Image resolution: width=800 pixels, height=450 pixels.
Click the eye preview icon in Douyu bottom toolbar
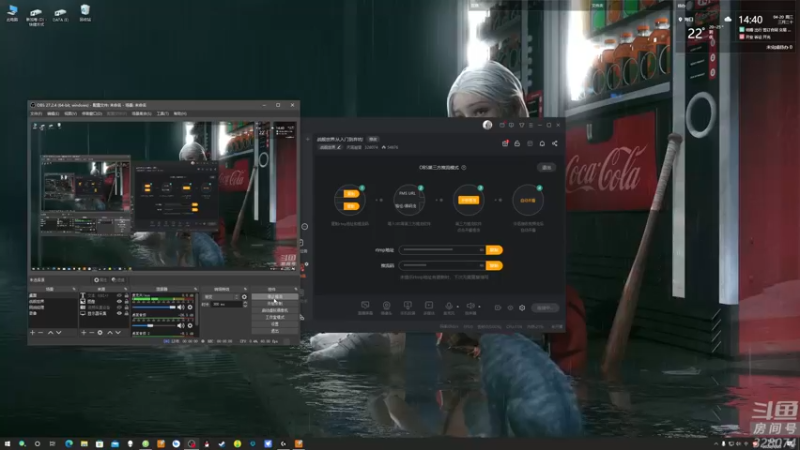pos(510,308)
